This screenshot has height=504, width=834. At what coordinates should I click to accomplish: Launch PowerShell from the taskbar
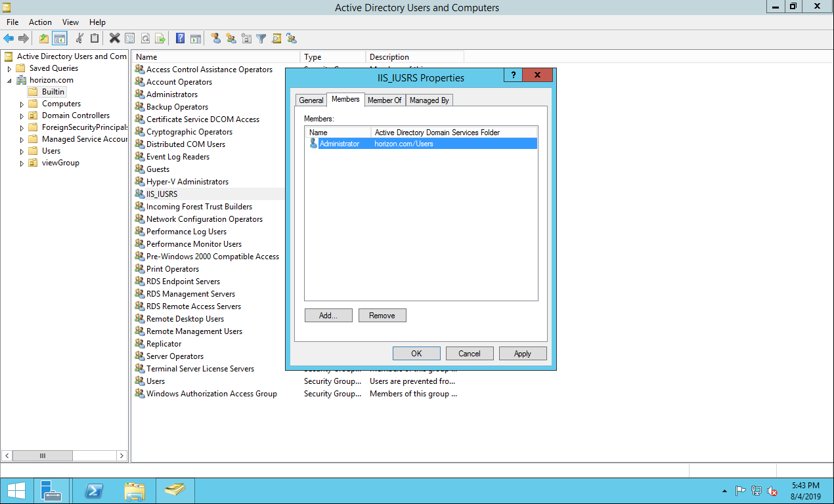coord(94,491)
